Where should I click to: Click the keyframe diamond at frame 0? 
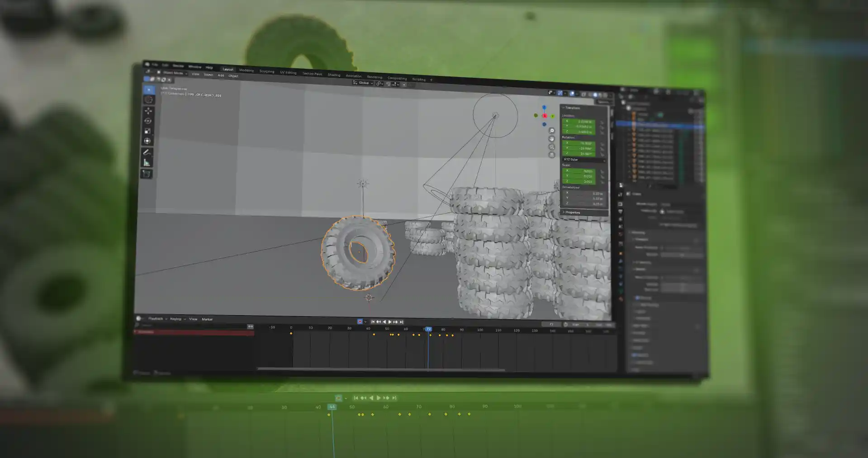pyautogui.click(x=291, y=334)
